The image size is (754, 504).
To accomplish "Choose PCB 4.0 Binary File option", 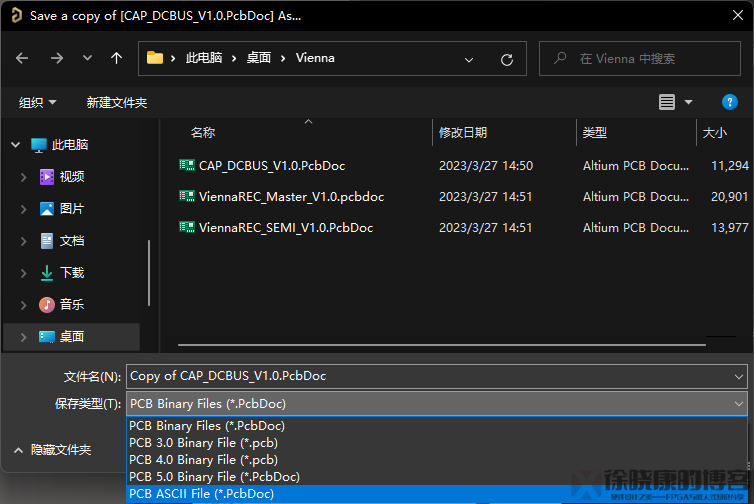I will coord(203,460).
